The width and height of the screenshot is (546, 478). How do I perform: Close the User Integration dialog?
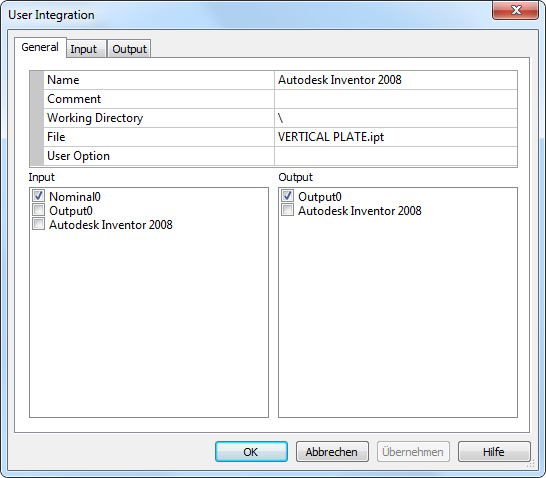pyautogui.click(x=515, y=10)
